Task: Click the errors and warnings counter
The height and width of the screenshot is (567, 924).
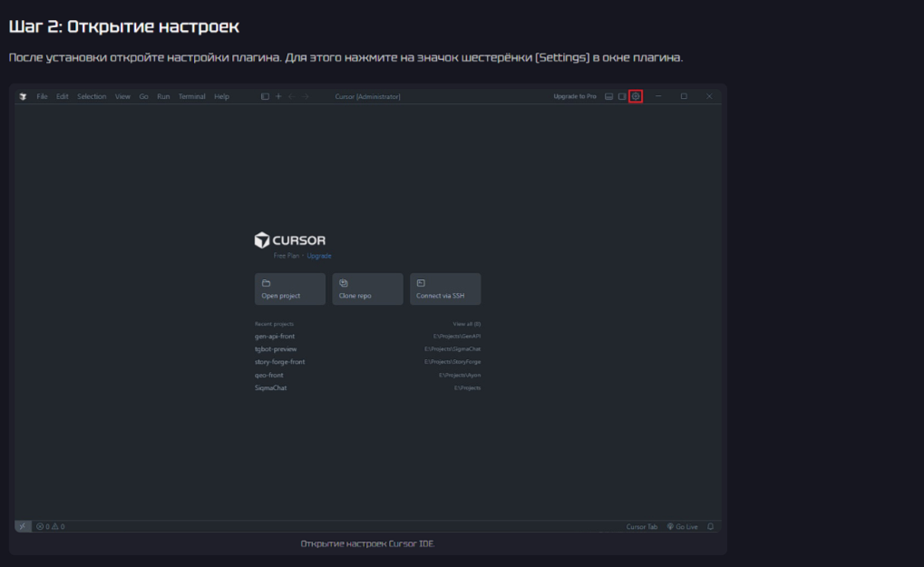Action: click(x=50, y=526)
